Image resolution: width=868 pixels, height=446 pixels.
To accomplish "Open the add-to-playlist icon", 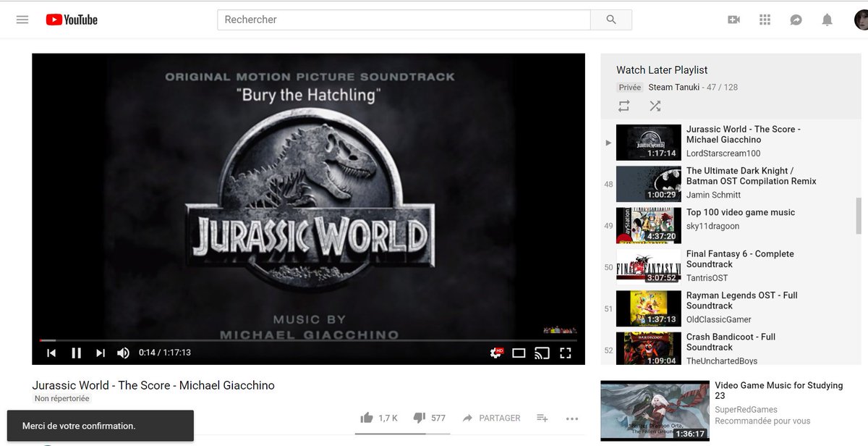I will point(542,418).
